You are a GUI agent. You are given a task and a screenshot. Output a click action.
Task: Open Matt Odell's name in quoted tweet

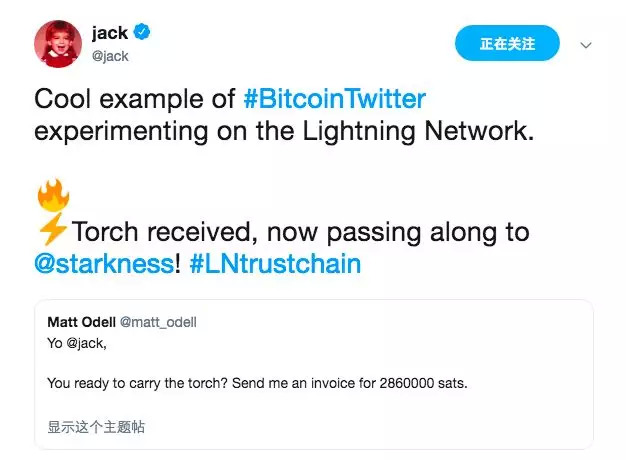pyautogui.click(x=82, y=321)
